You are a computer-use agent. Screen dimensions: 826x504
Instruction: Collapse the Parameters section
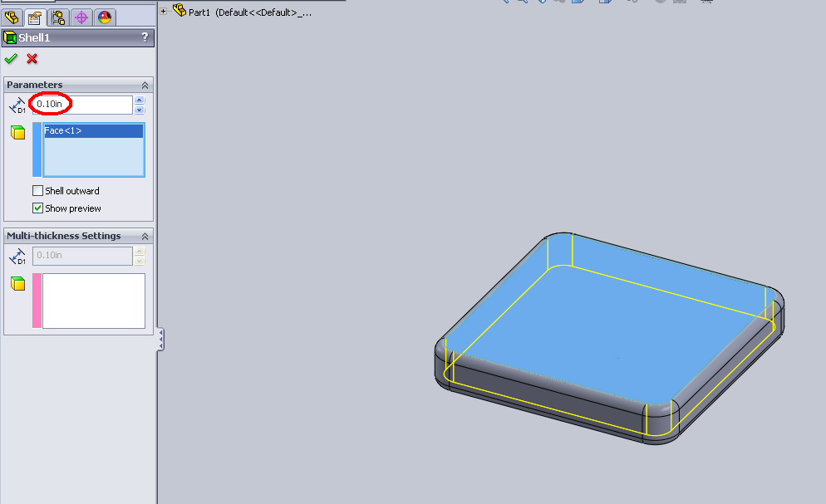point(145,85)
